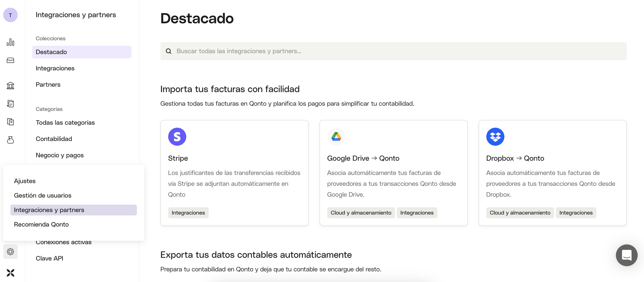Click the 'Integraciones y partners' panel title
Image resolution: width=644 pixels, height=282 pixels.
tap(76, 15)
